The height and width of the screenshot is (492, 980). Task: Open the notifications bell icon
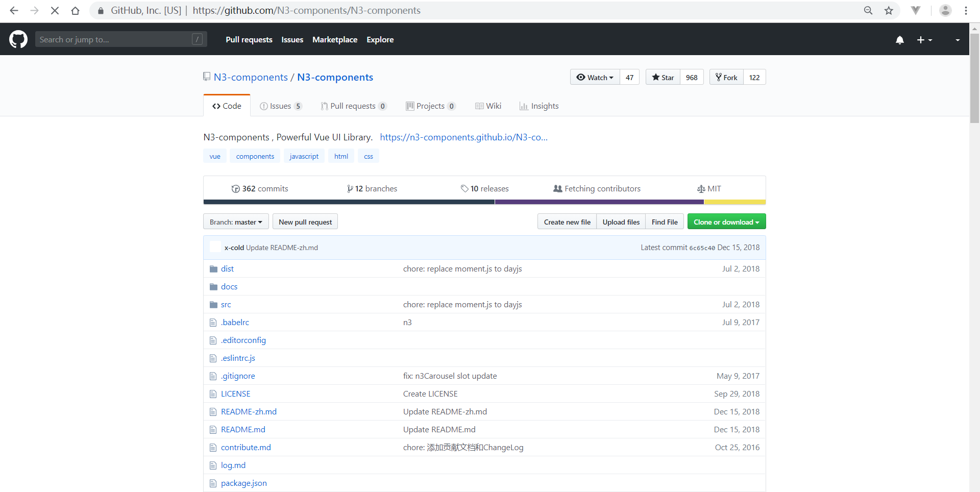point(900,40)
